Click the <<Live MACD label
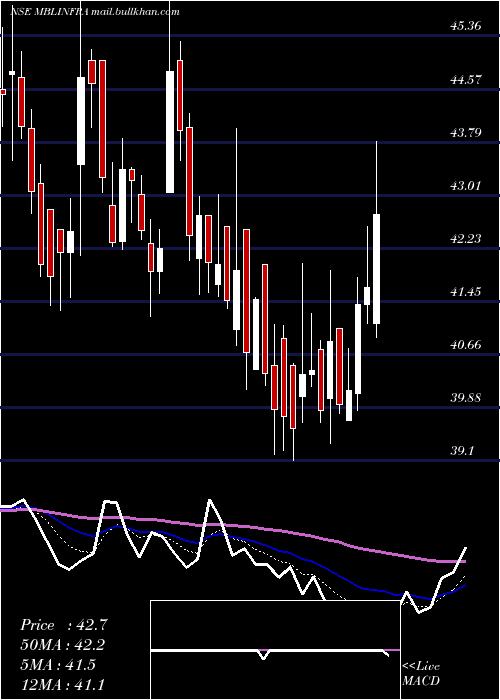This screenshot has height=700, width=500. [421, 674]
